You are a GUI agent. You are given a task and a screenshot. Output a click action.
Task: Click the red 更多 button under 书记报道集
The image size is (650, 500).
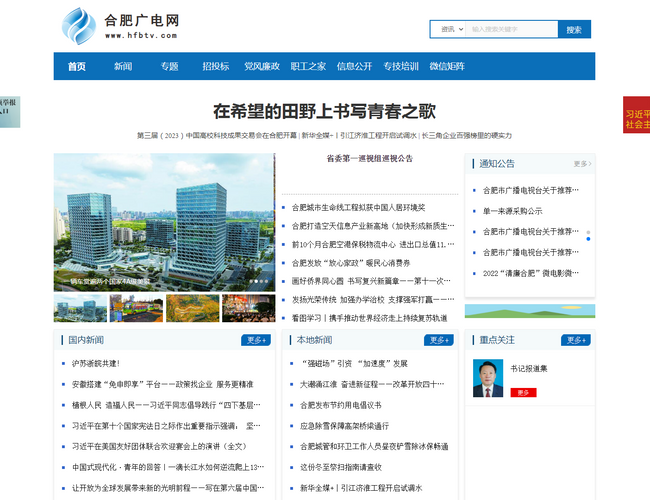(x=524, y=393)
